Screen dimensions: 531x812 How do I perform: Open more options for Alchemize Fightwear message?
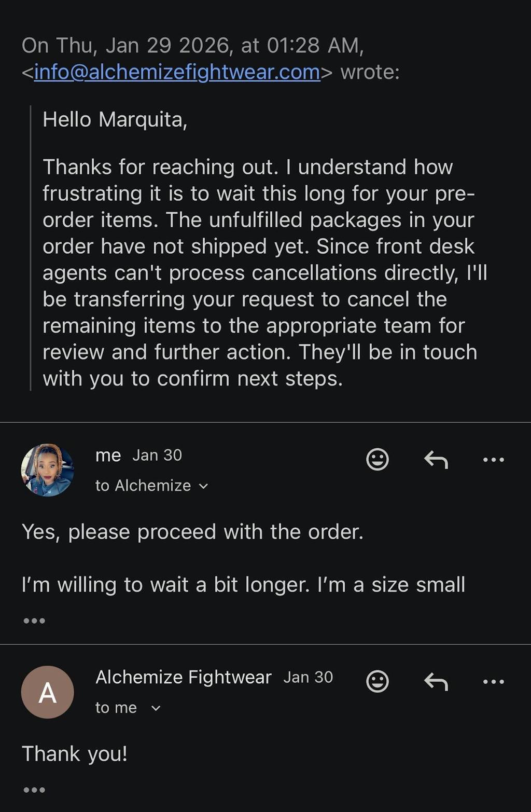click(x=493, y=681)
